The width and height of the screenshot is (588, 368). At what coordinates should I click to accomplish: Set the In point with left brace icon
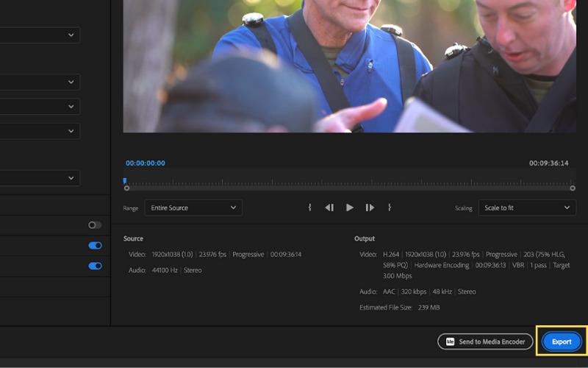(x=309, y=208)
